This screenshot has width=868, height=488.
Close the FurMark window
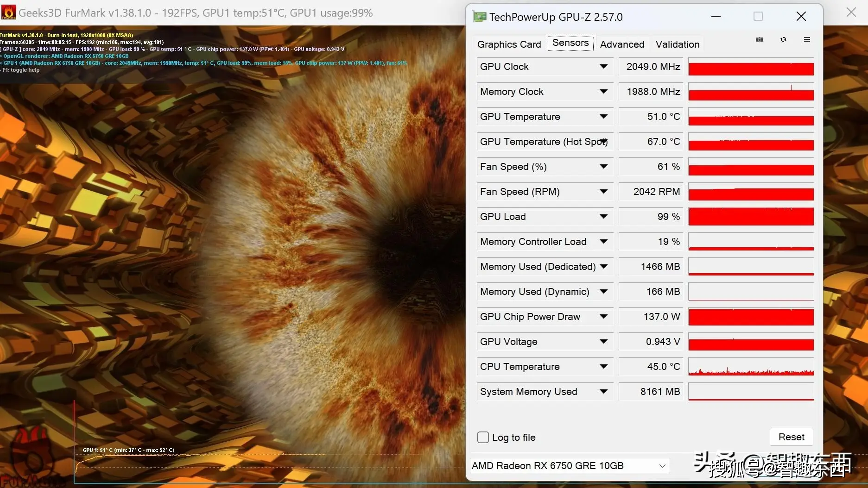851,13
